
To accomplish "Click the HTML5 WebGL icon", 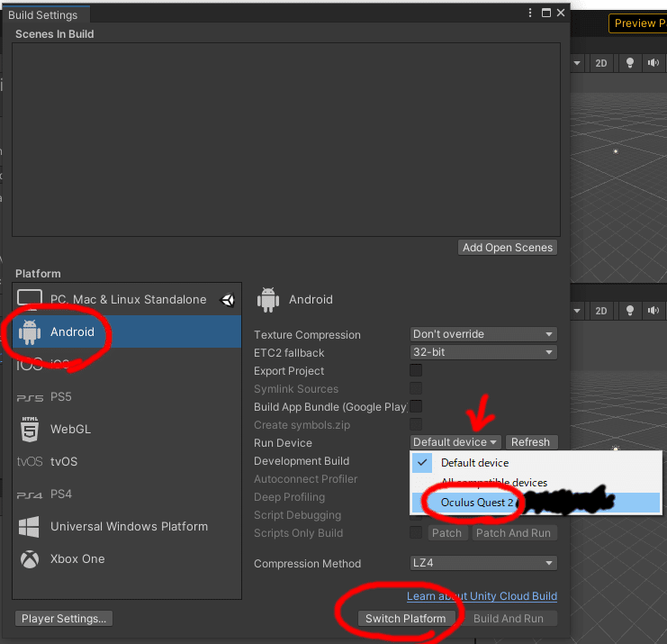I will 30,429.
